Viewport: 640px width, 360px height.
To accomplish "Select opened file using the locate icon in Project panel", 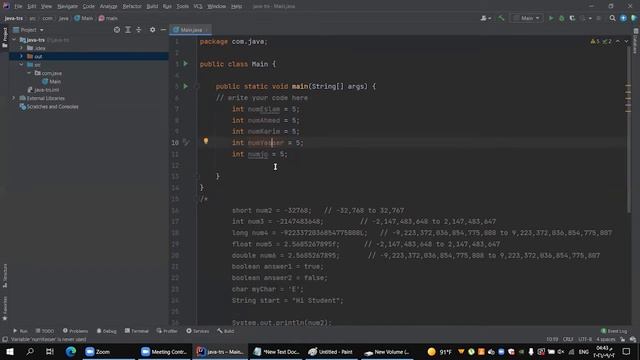I will pos(117,30).
